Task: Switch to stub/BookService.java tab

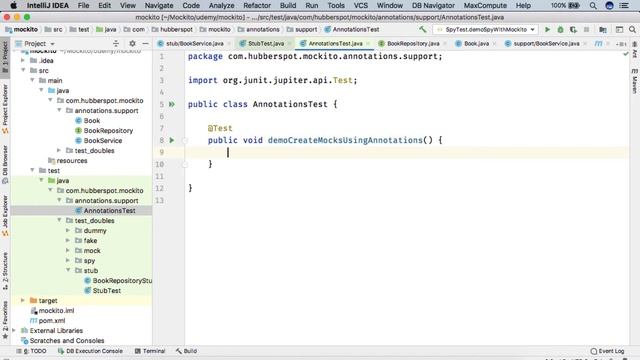Action: (x=194, y=43)
